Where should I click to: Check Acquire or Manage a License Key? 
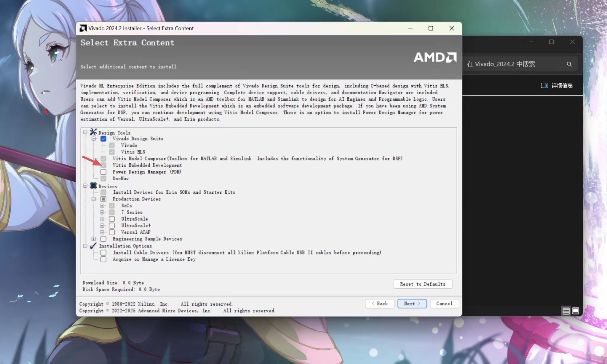click(x=103, y=259)
